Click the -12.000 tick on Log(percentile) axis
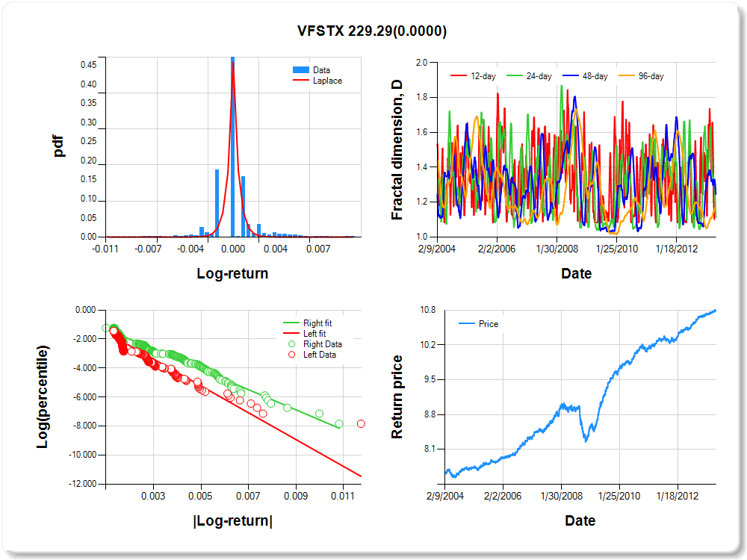 pos(83,484)
